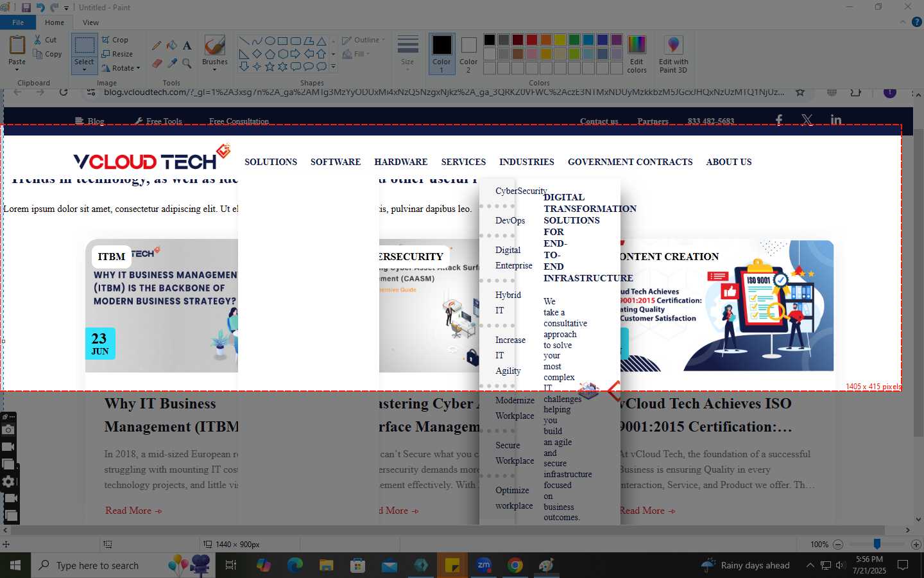Open the File menu
Screen dimensions: 924x578
tap(18, 22)
